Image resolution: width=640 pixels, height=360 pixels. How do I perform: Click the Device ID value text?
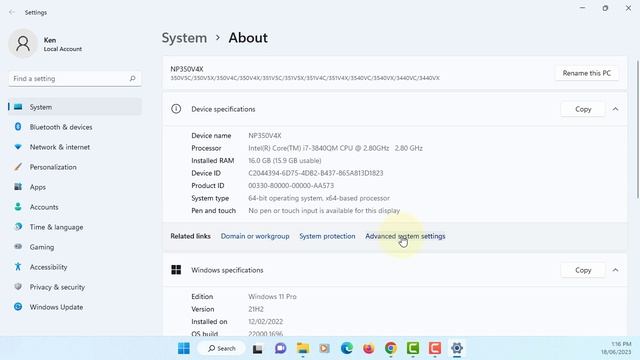point(316,173)
